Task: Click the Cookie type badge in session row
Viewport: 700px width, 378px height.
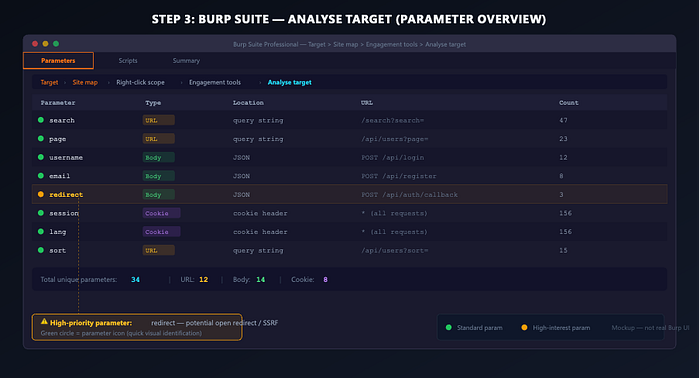Action: point(162,213)
